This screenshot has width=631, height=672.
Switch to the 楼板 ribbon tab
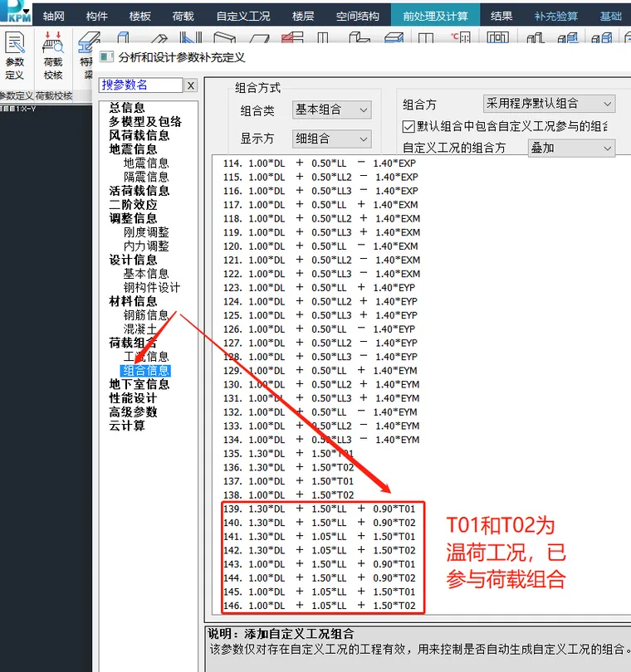[139, 17]
